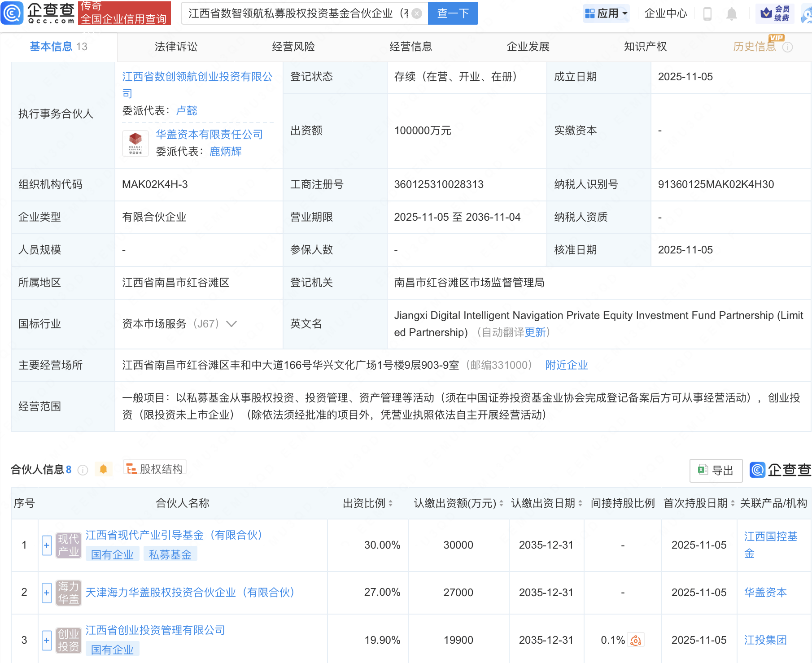The height and width of the screenshot is (663, 812).
Task: Click info icon beside partner information count
Action: [83, 470]
